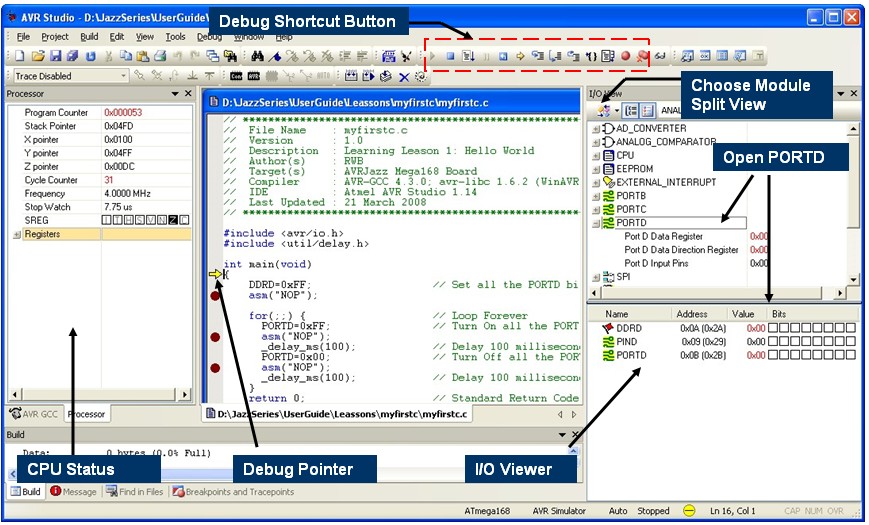869x525 pixels.
Task: Toggle the Z flag in SREG
Action: pos(173,220)
